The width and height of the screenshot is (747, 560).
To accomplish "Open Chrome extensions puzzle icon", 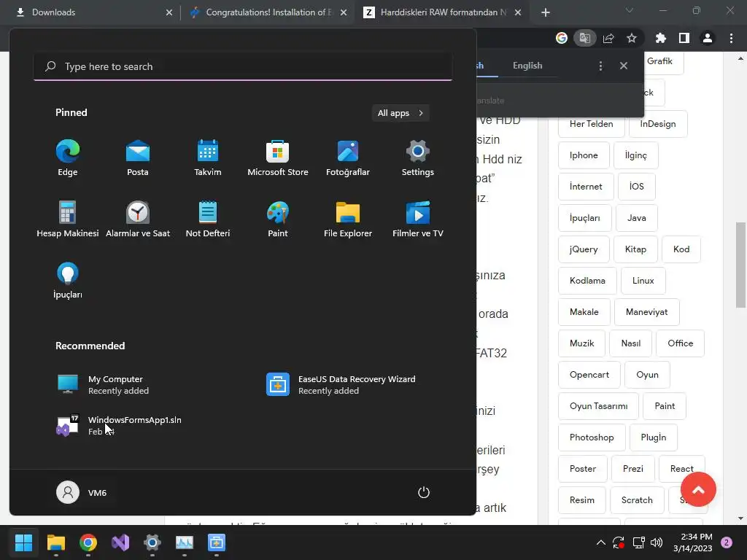I will click(x=661, y=38).
